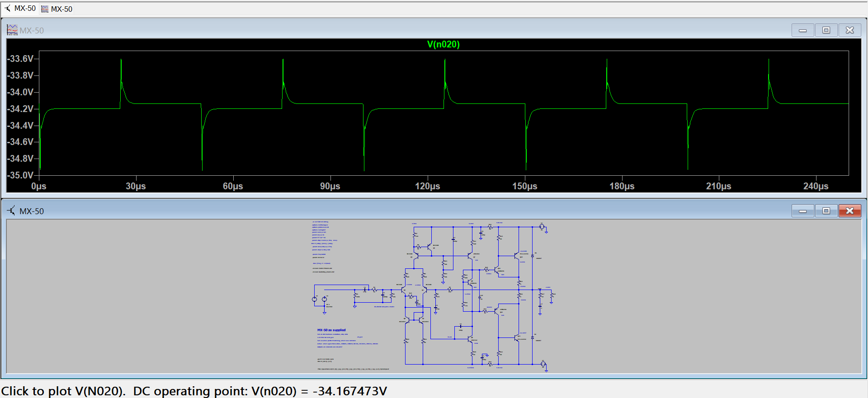Select the voltage source at the schematic's bottom-right corner
This screenshot has width=868, height=398.
[x=543, y=364]
